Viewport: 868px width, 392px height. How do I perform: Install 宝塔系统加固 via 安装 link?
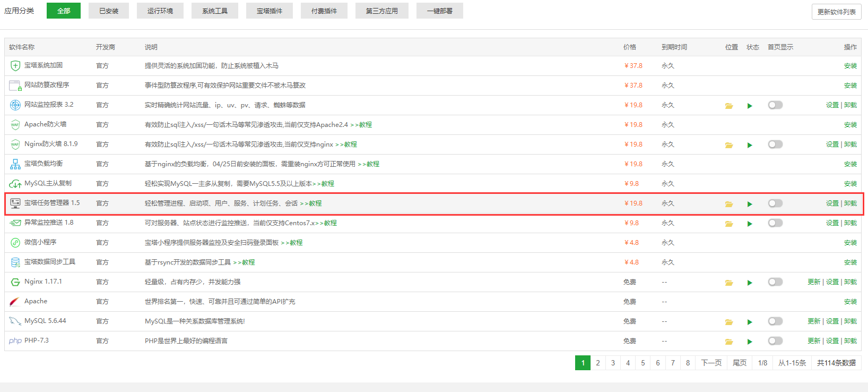pos(850,66)
